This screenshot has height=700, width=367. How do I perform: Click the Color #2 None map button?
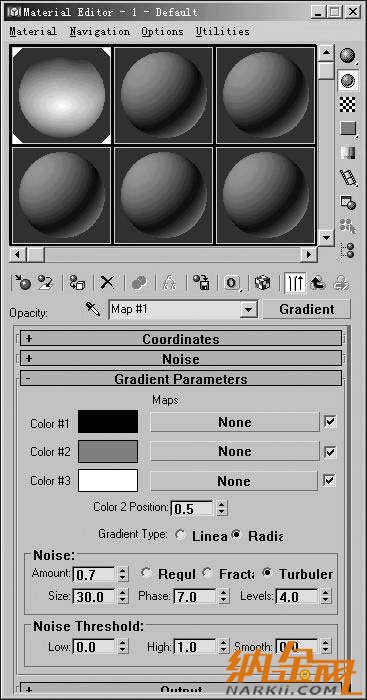[235, 451]
